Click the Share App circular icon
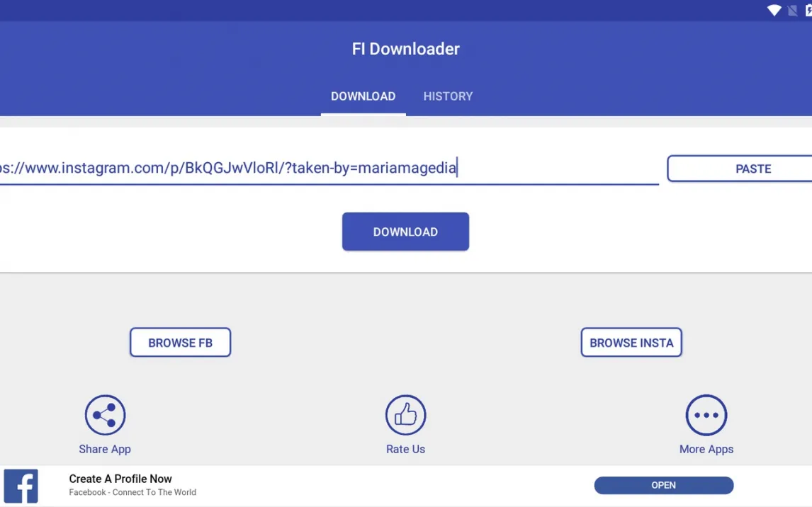Screen dimensions: 812x507 pyautogui.click(x=105, y=415)
